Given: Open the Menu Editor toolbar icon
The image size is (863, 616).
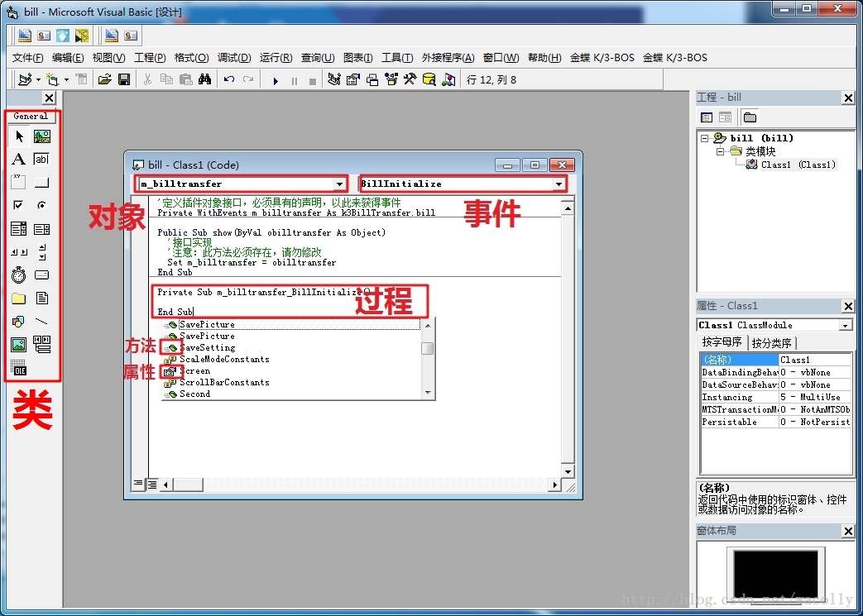Looking at the screenshot, I should (81, 79).
